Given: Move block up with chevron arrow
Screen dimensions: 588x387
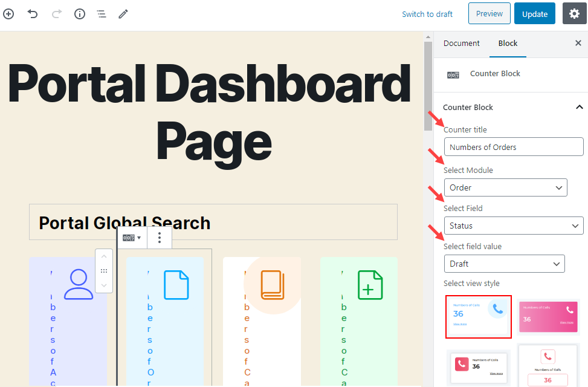Looking at the screenshot, I should 104,257.
